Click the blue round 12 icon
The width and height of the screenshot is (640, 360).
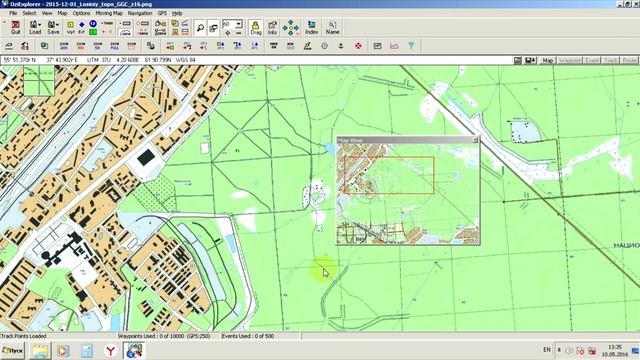point(93,24)
